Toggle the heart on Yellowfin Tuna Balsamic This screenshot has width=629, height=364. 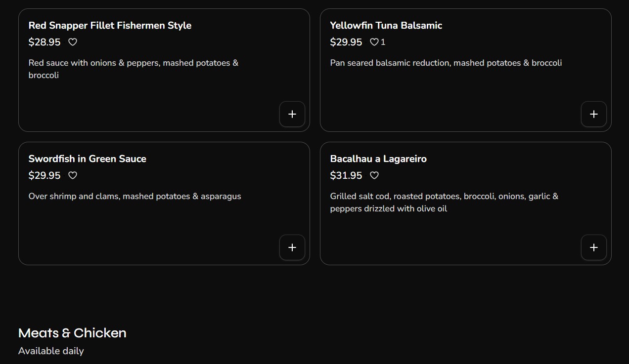coord(374,42)
